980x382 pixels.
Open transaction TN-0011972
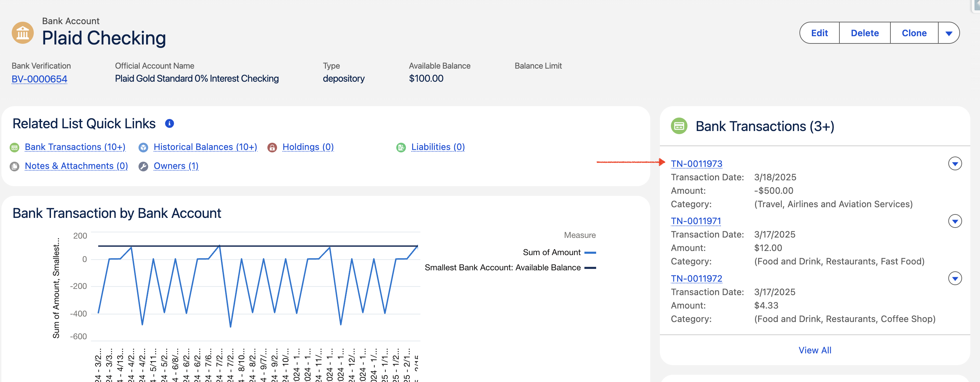click(x=696, y=279)
